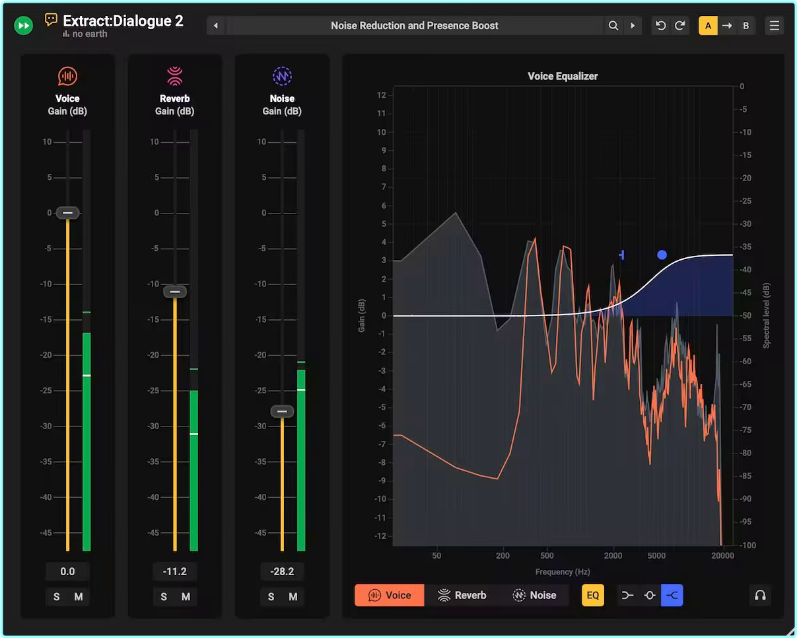Select the bell filter shape icon
The image size is (797, 638).
[x=650, y=596]
